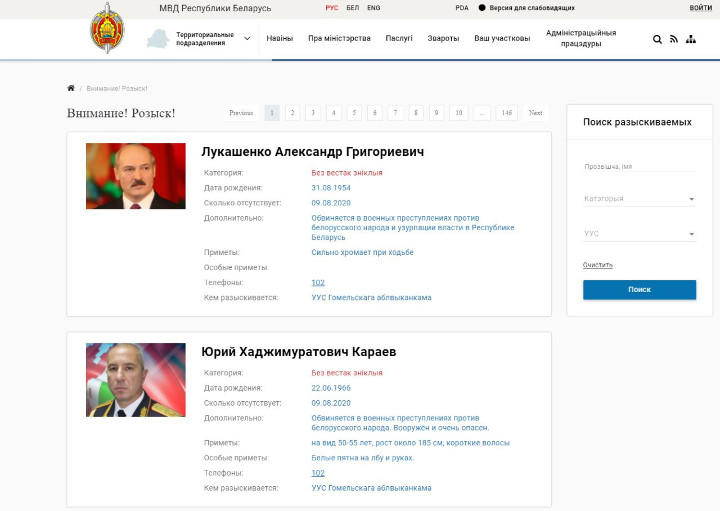Select pagination page 146
Viewport: 720px width, 511px height.
click(x=507, y=113)
